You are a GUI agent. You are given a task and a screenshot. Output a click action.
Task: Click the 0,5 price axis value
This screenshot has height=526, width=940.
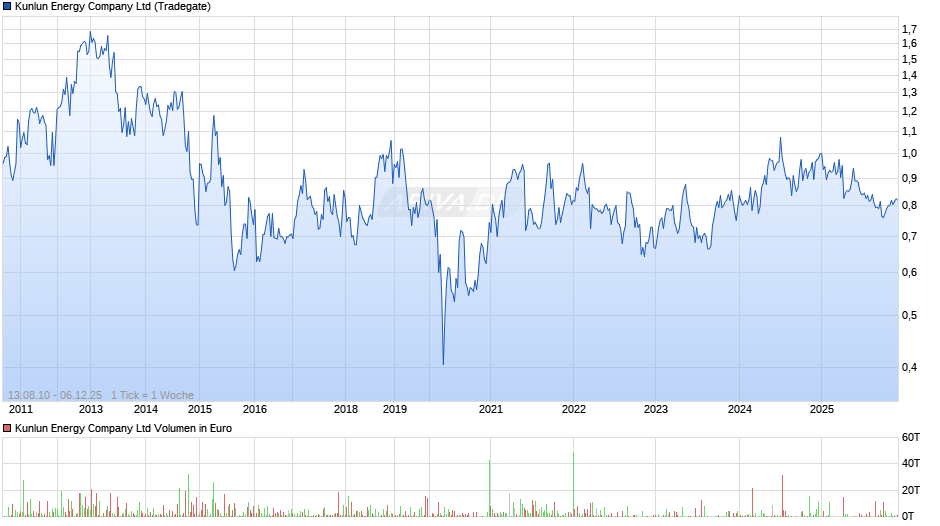909,315
